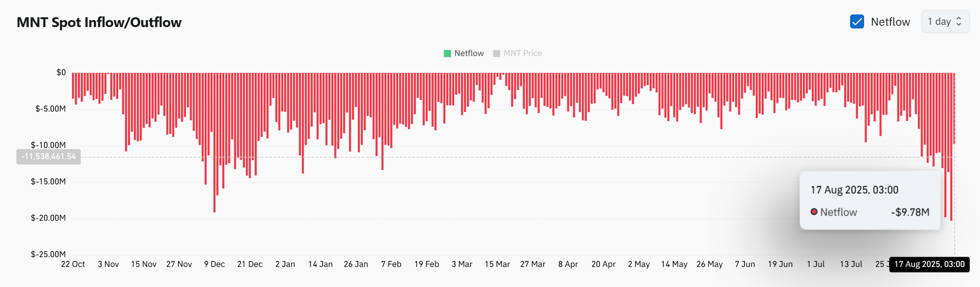Click the $0 y-axis label
The width and height of the screenshot is (980, 287).
click(61, 72)
